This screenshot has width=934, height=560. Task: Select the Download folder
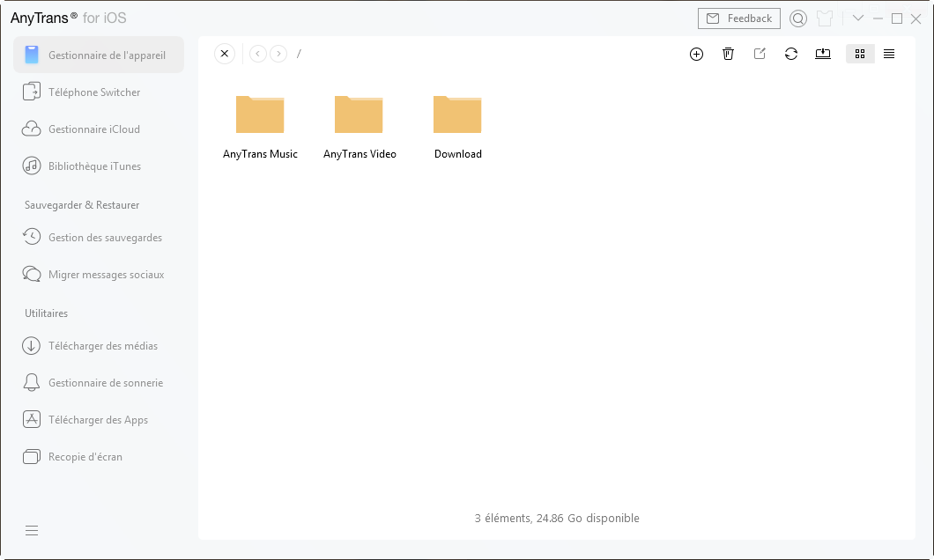[457, 127]
